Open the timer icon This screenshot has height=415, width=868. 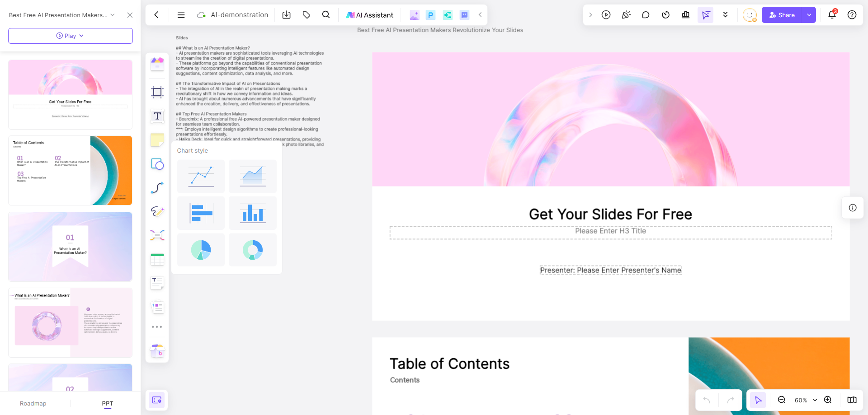pos(665,15)
